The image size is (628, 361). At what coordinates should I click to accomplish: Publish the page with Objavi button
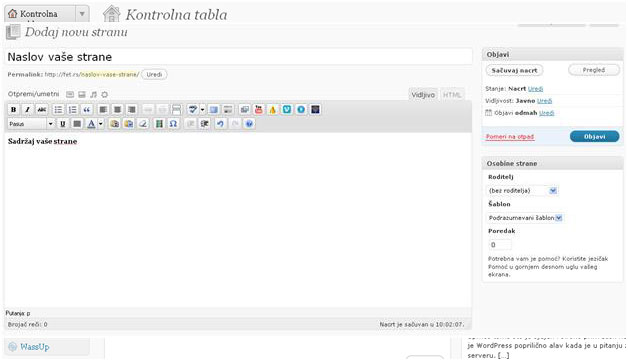(x=594, y=137)
